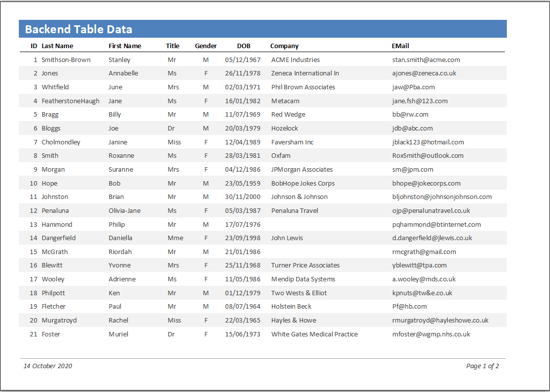This screenshot has width=550, height=392.
Task: Click email stan.smith@acme.com
Action: pos(426,60)
